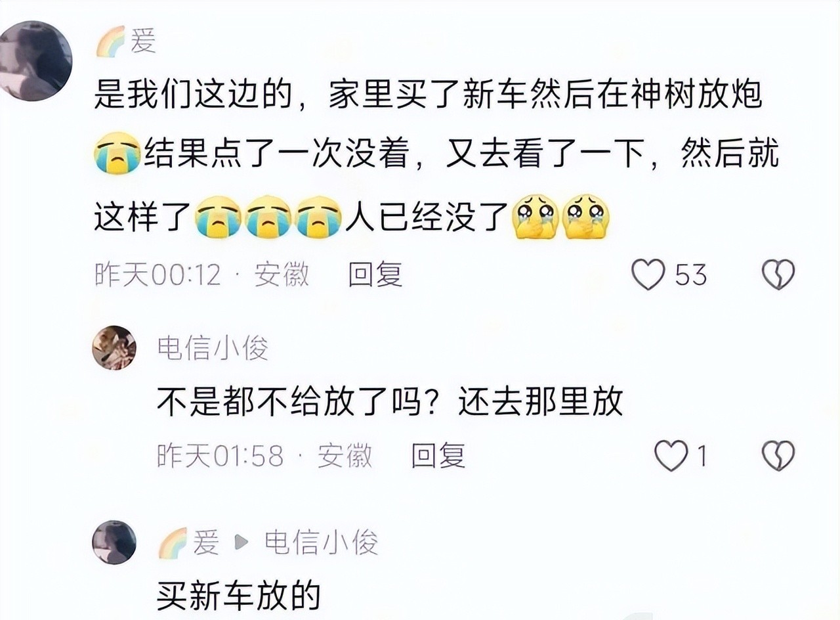Like 电信小俊's reply with 1 like
The image size is (840, 620).
671,456
